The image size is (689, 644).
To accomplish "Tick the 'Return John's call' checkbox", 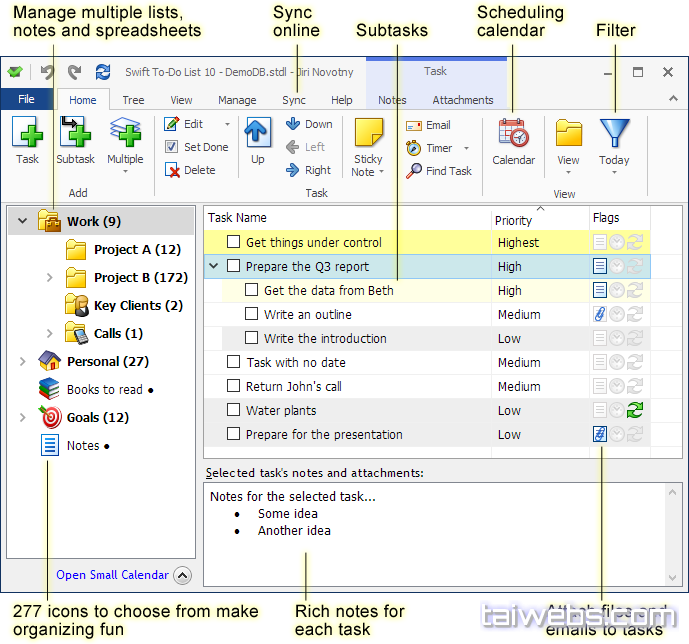I will pos(233,386).
